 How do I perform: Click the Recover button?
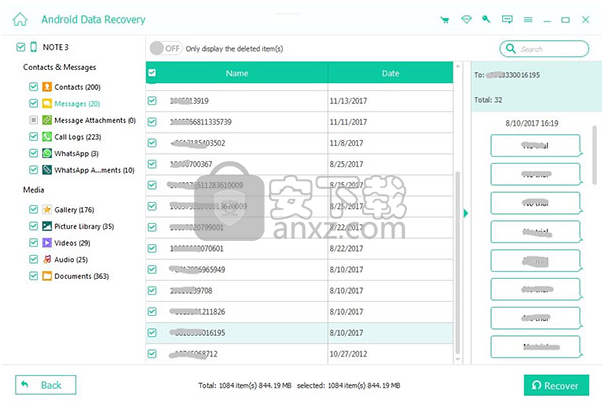click(556, 385)
